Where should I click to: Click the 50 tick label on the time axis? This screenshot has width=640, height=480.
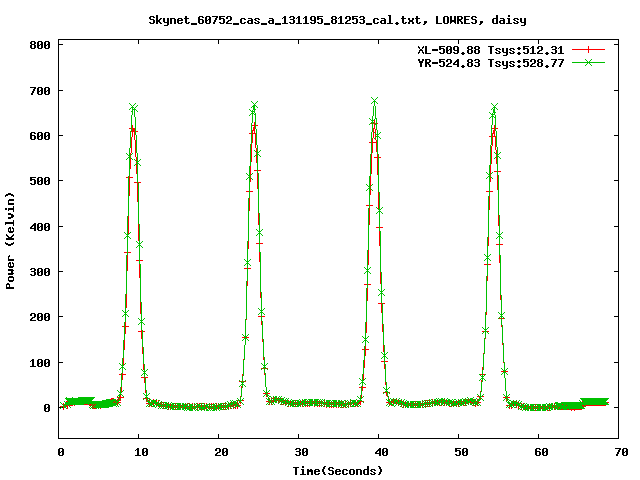tap(461, 452)
